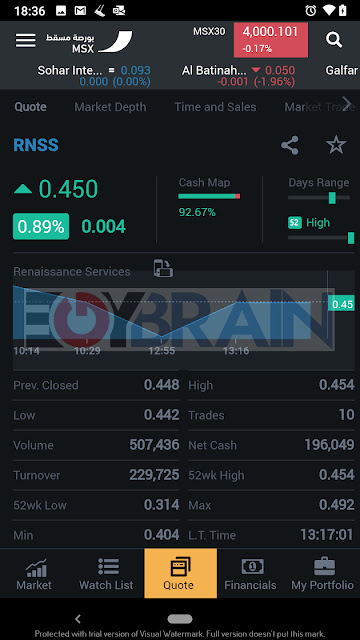This screenshot has width=360, height=640.
Task: Tap the 52 High range slider
Action: 321,238
